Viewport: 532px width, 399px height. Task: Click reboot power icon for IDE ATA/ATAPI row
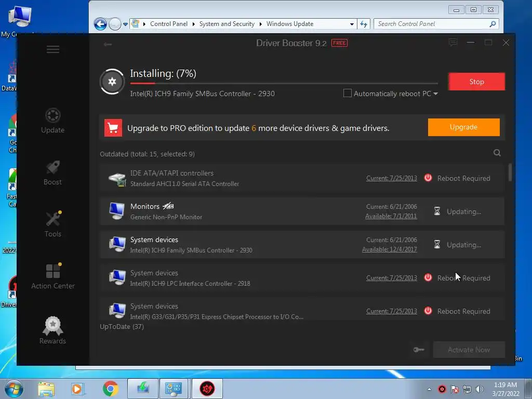[x=428, y=178]
